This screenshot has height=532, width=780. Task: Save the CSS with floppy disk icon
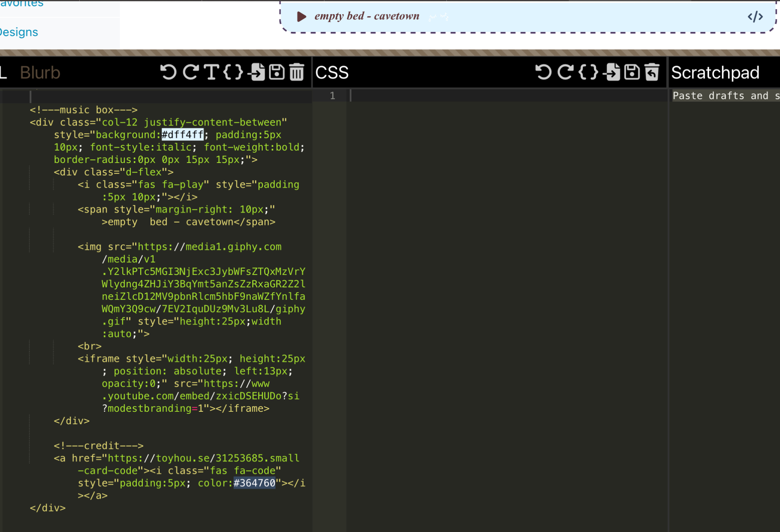tap(632, 72)
